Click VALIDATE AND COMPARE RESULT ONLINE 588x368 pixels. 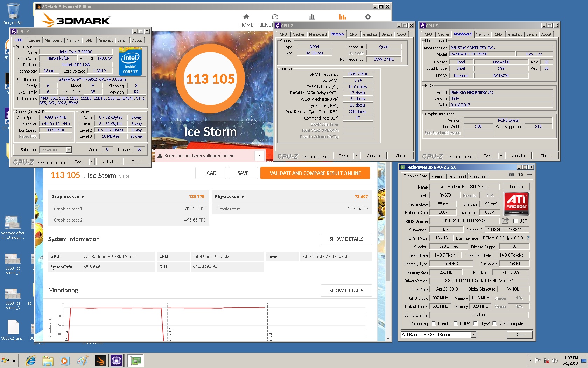click(x=315, y=173)
